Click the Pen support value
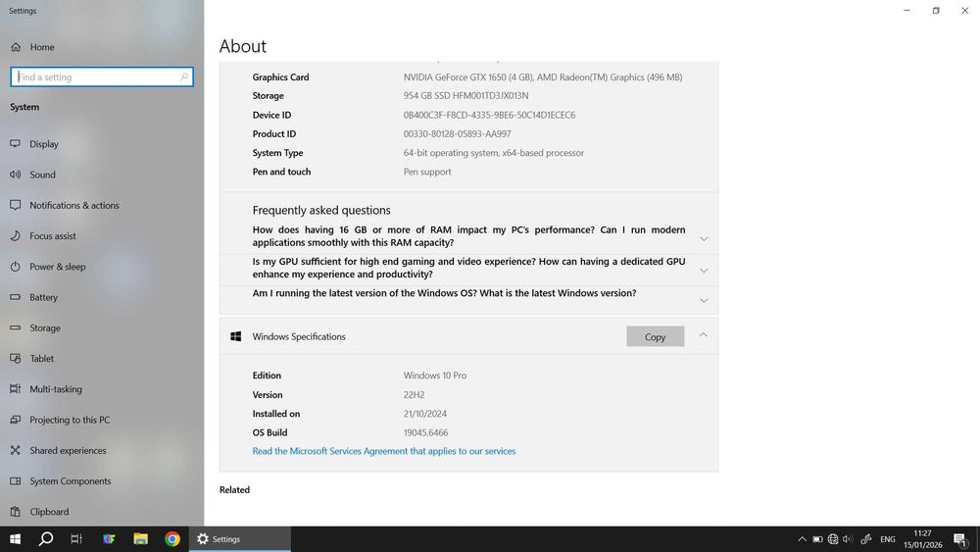Viewport: 980px width, 552px height. click(x=427, y=172)
